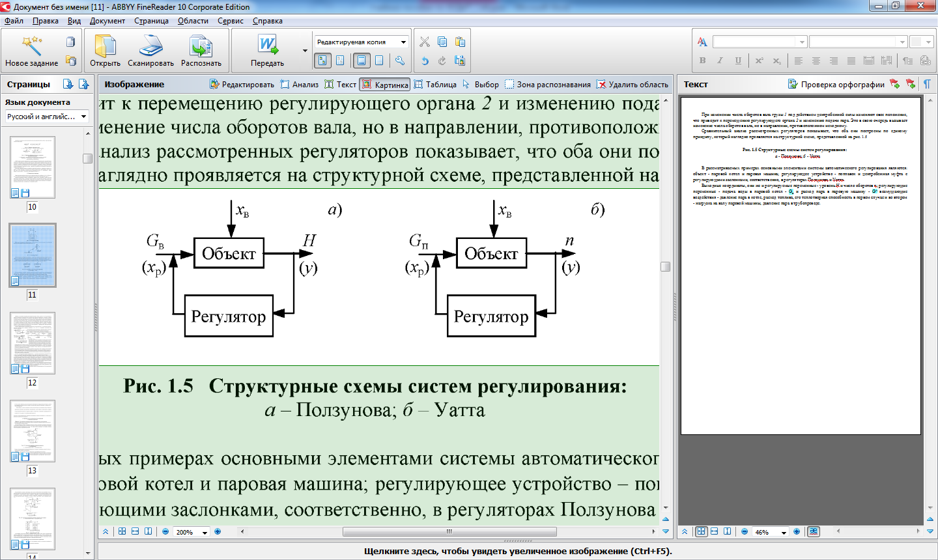Image resolution: width=938 pixels, height=560 pixels.
Task: Toggle underline formatting button
Action: [738, 61]
